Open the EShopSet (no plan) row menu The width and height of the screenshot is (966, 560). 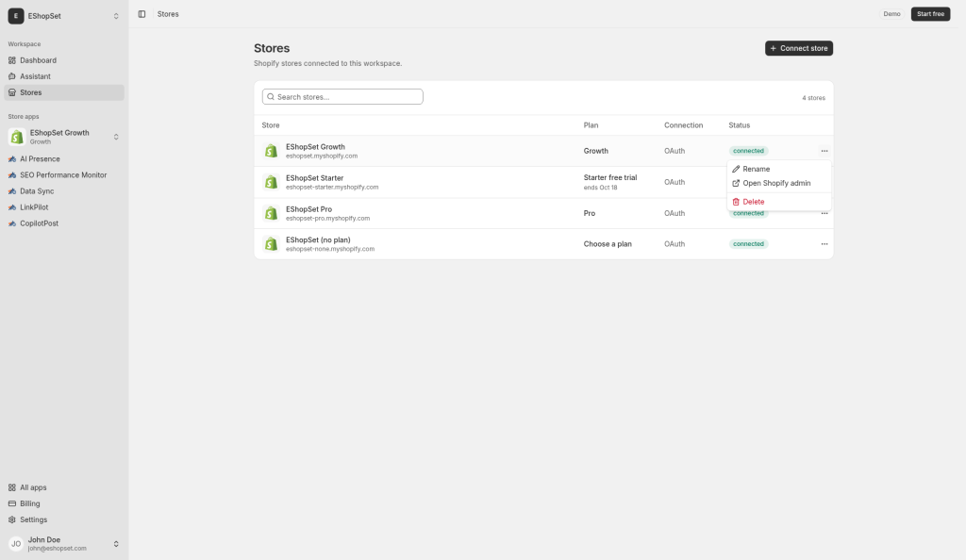[824, 244]
